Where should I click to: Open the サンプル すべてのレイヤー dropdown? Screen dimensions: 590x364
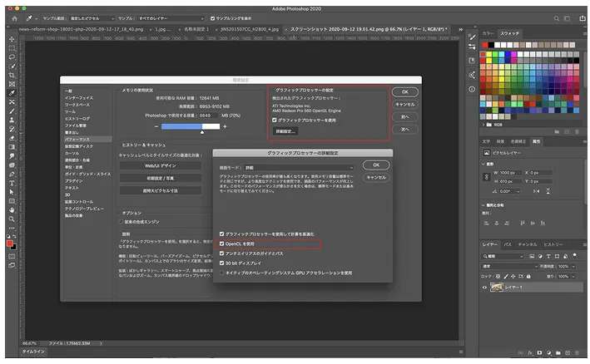(171, 18)
